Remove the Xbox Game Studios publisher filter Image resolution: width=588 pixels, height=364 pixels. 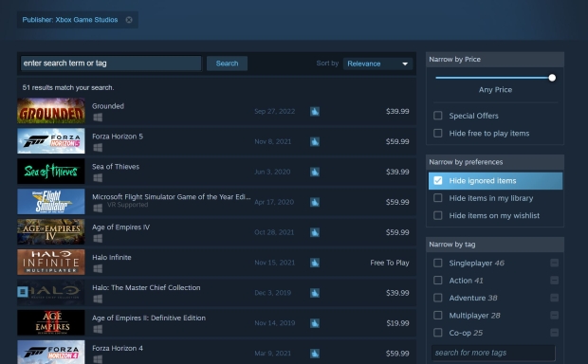(x=129, y=20)
